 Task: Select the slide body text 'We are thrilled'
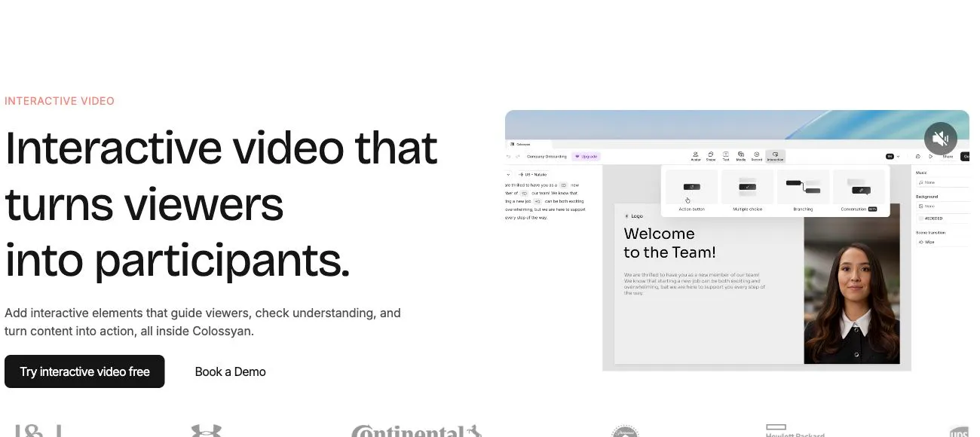click(695, 283)
